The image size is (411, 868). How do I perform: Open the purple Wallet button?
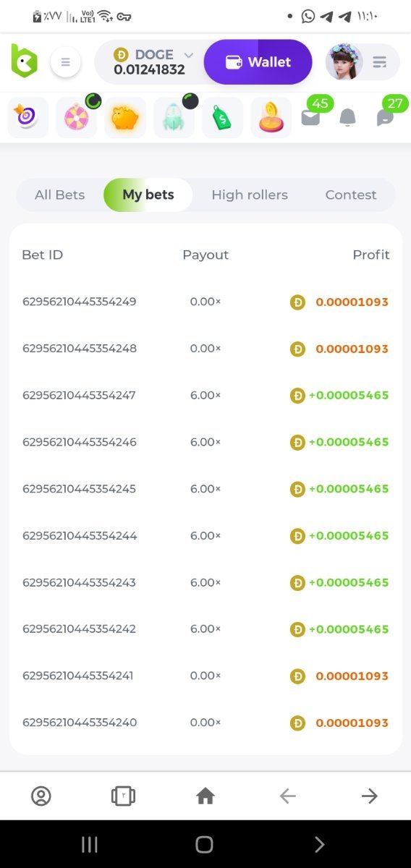tap(258, 62)
